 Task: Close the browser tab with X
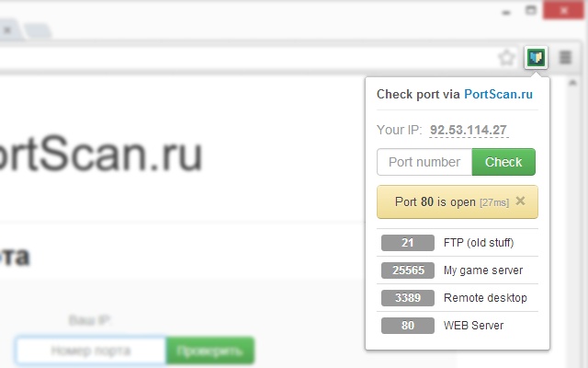(x=7, y=30)
